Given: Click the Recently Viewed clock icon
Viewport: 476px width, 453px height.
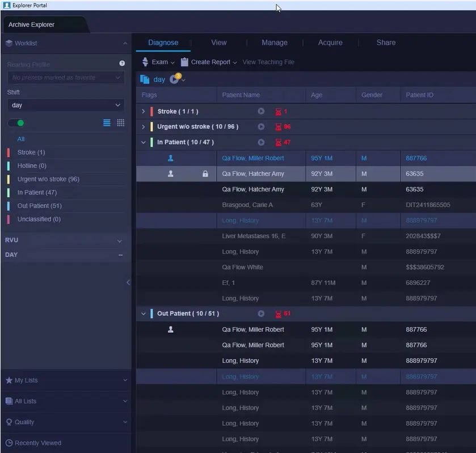Looking at the screenshot, I should pos(9,443).
